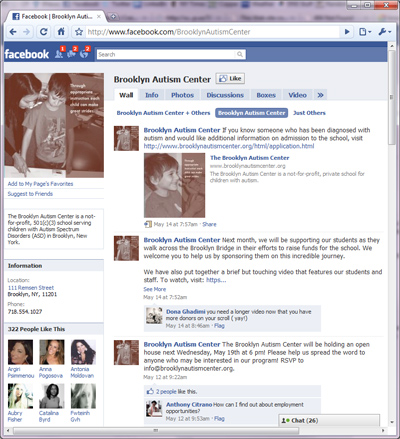Click Suggest to Friends
The height and width of the screenshot is (439, 400).
coord(30,194)
